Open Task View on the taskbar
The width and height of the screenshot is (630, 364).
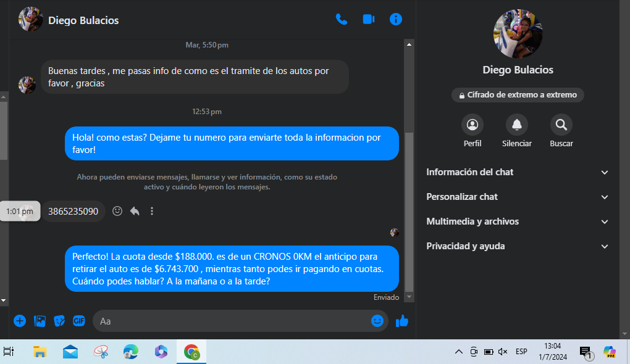pos(9,352)
